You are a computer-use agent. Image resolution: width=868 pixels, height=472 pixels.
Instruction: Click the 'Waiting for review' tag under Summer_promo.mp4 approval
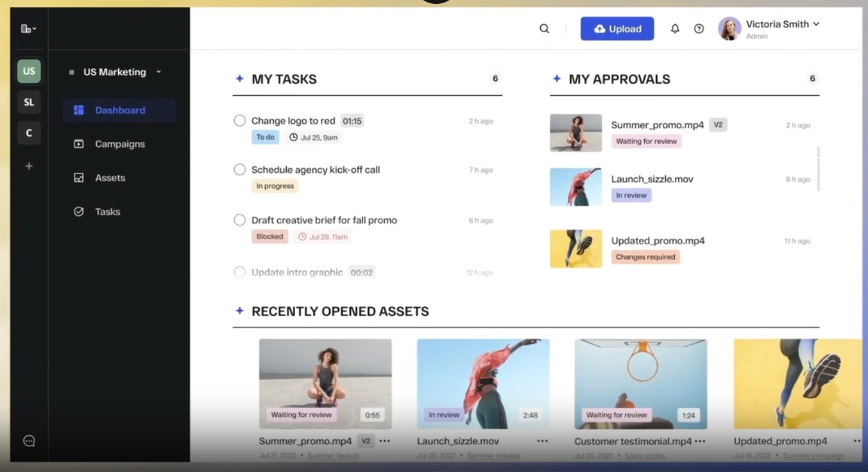[646, 141]
